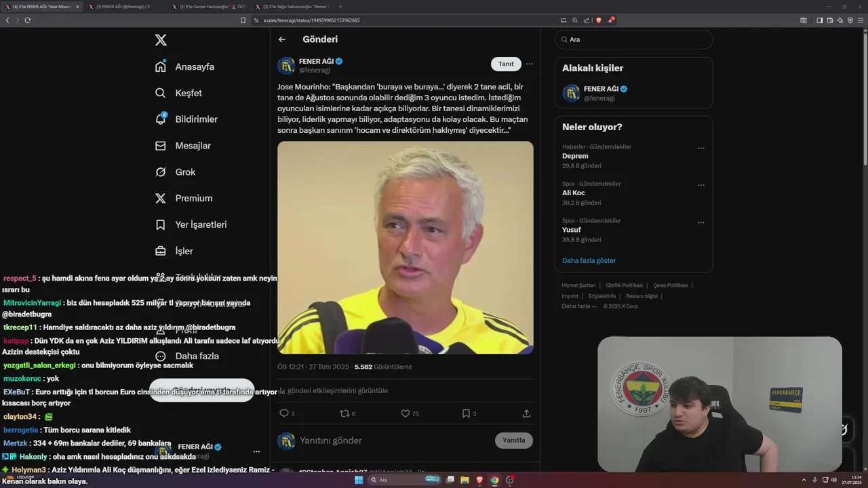Click the taskbar Ara search box

point(405,480)
